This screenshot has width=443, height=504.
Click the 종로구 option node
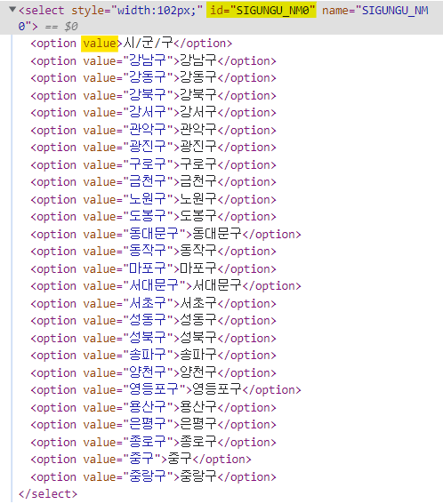point(153,443)
